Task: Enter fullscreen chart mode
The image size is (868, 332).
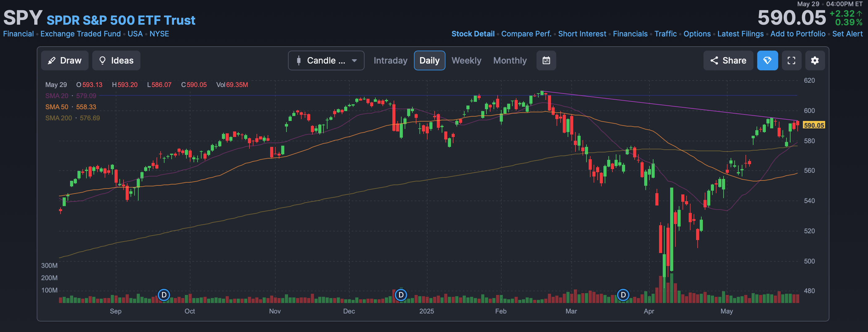Action: click(791, 60)
